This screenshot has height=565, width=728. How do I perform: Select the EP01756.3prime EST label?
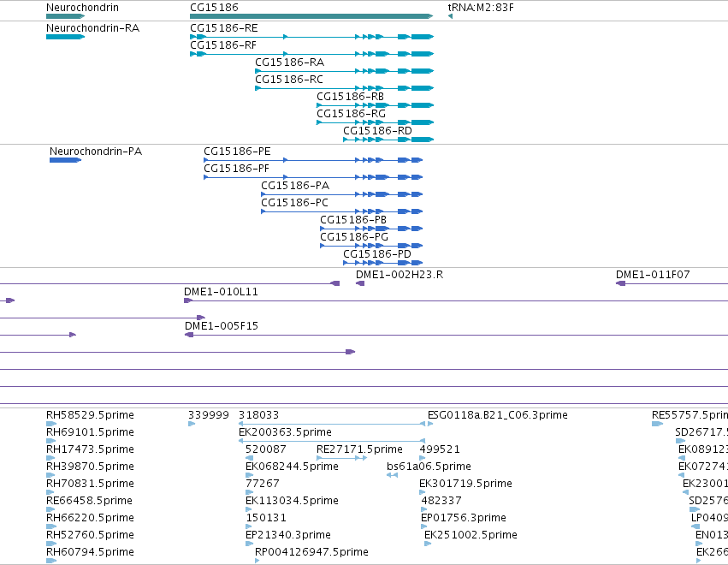[x=464, y=518]
